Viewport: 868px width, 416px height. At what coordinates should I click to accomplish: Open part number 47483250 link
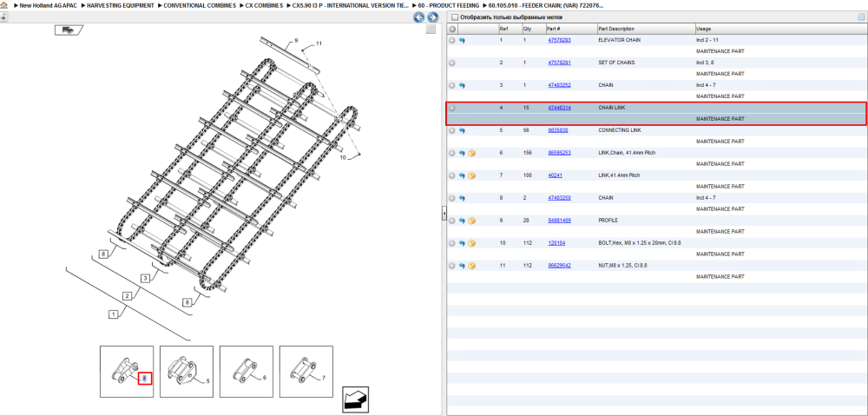559,198
